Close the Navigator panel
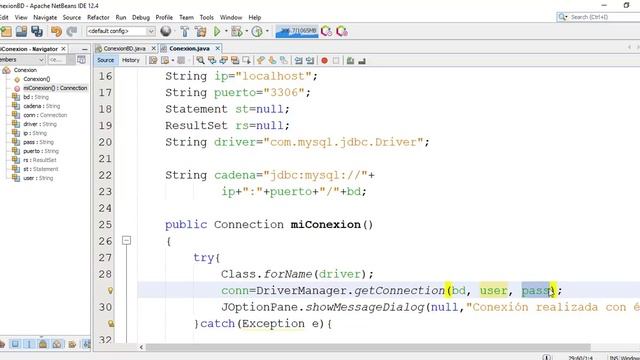Viewport: 640px width, 360px height. tap(63, 49)
